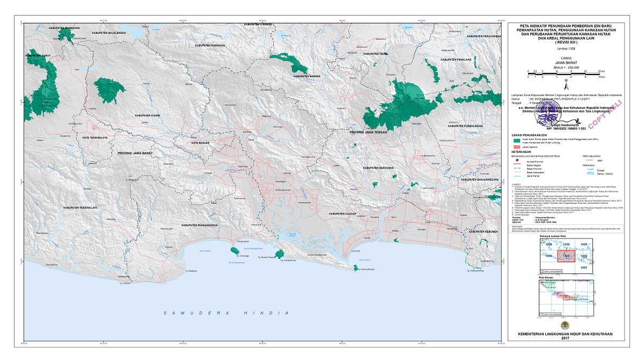Image resolution: width=644 pixels, height=363 pixels.
Task: Click the 'KABUPATEN BANYUMAS' map label
Action: pyautogui.click(x=378, y=168)
